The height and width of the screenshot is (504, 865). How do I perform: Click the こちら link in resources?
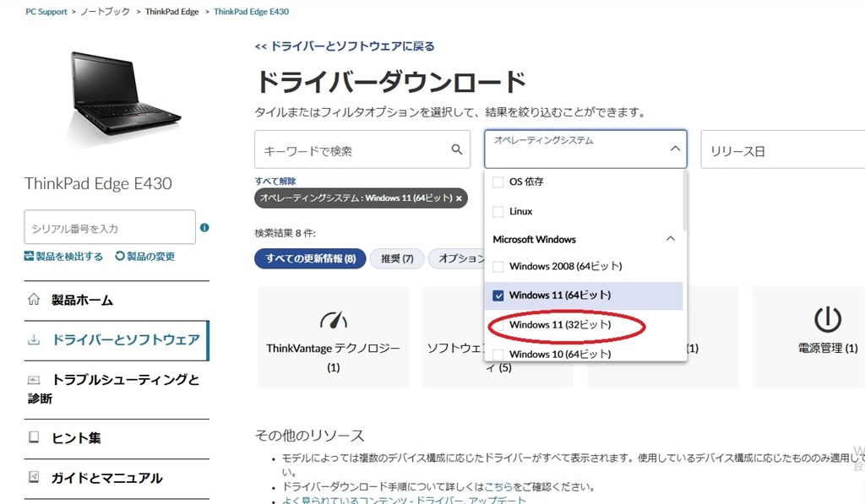[498, 487]
